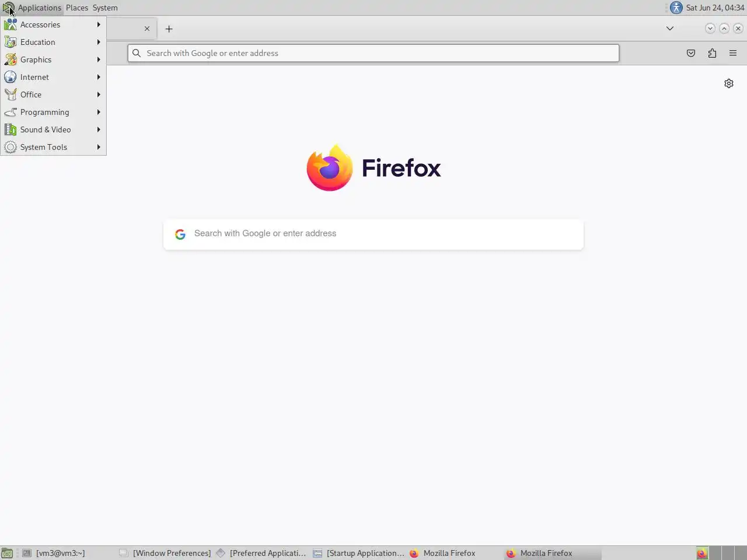Click the Applications menu in top panel
The image size is (747, 560).
point(39,8)
